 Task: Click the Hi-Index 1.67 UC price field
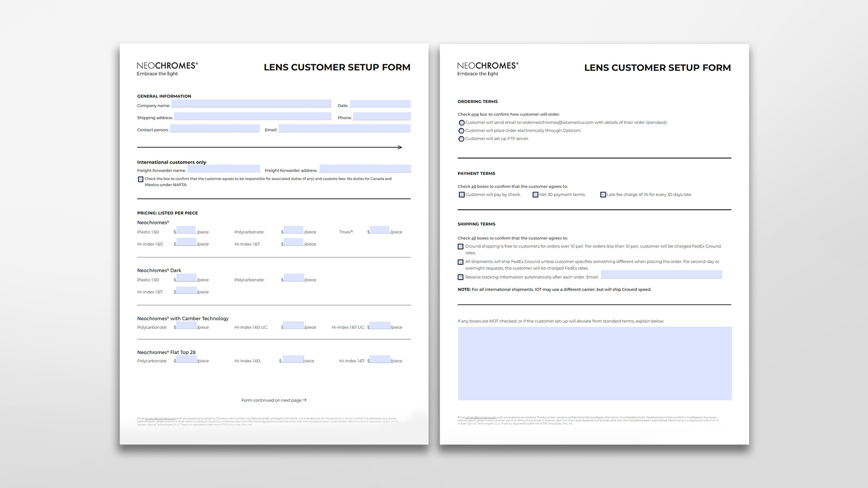[380, 325]
